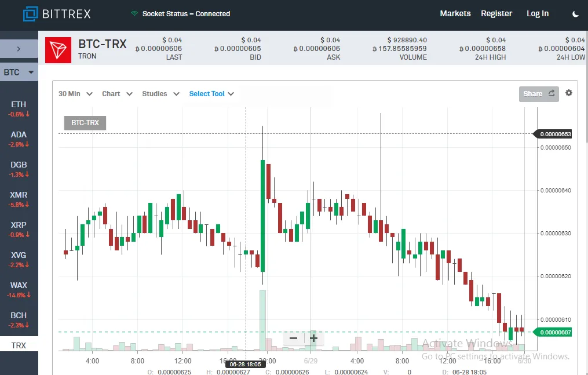Click the 06-28 18:05 time marker
Screen dimensions: 588x375
(245, 364)
